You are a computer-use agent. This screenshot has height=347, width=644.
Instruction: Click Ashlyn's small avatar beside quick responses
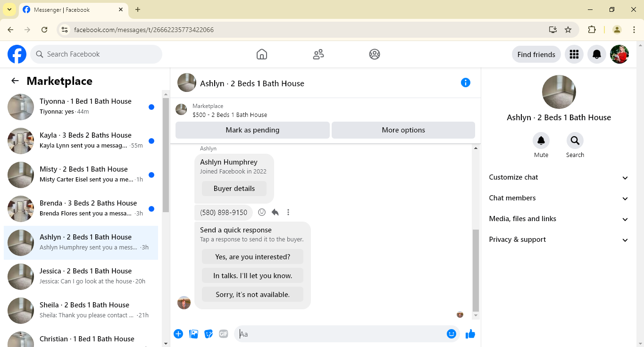184,303
